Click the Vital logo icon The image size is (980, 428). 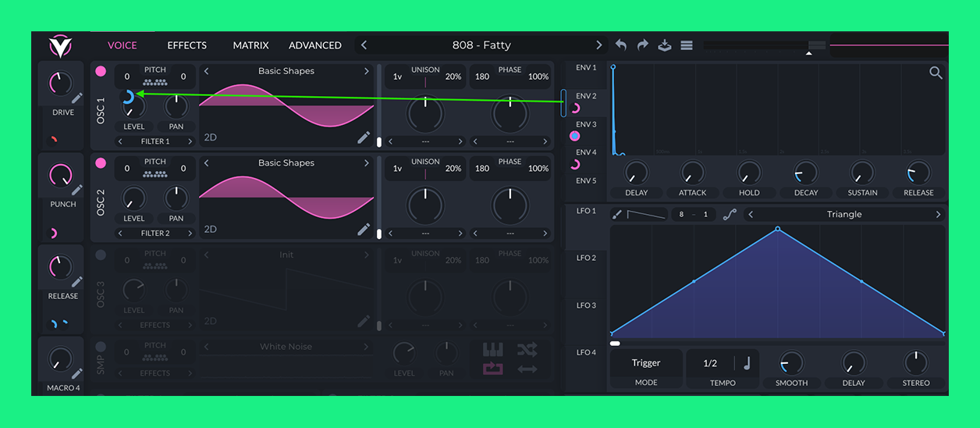point(60,46)
